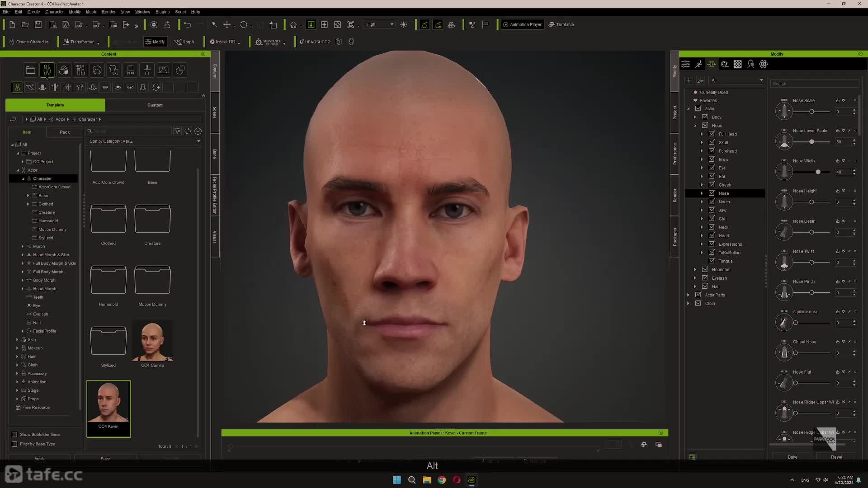Open Windows Start menu
This screenshot has height=488, width=868.
click(x=397, y=480)
